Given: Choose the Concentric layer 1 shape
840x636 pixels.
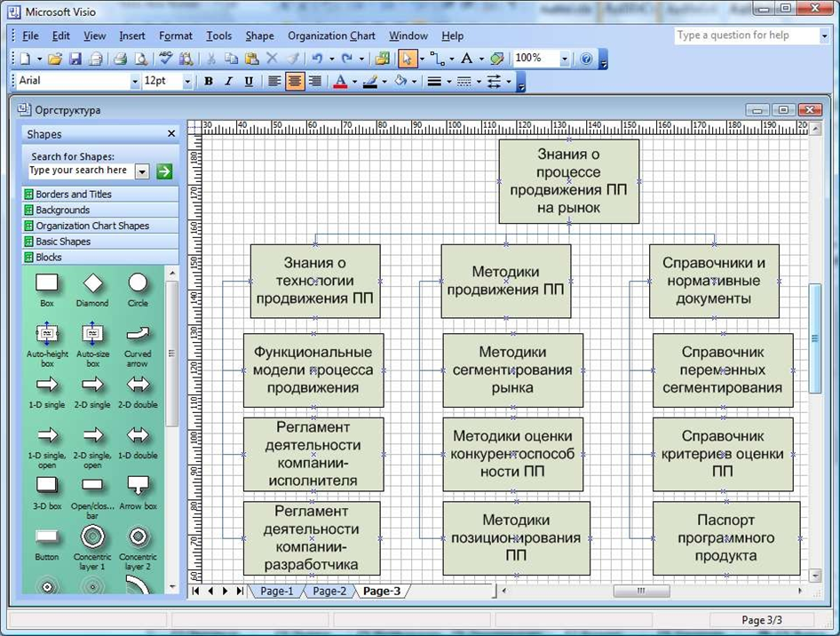Looking at the screenshot, I should [x=92, y=546].
